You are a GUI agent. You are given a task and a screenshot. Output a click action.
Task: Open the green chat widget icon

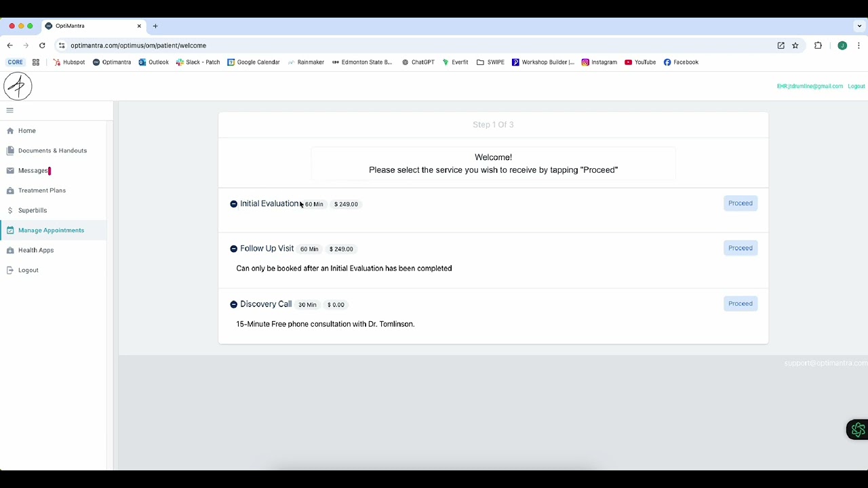[858, 430]
